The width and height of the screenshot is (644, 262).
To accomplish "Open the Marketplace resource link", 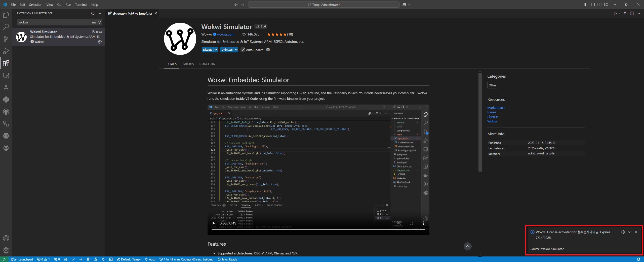I will click(x=496, y=108).
